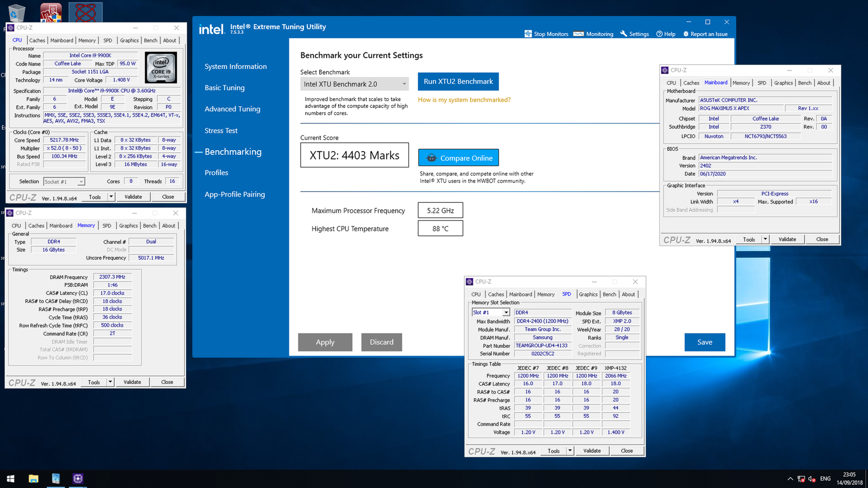The width and height of the screenshot is (868, 488).
Task: Open System Information in XTU sidebar
Action: point(236,66)
